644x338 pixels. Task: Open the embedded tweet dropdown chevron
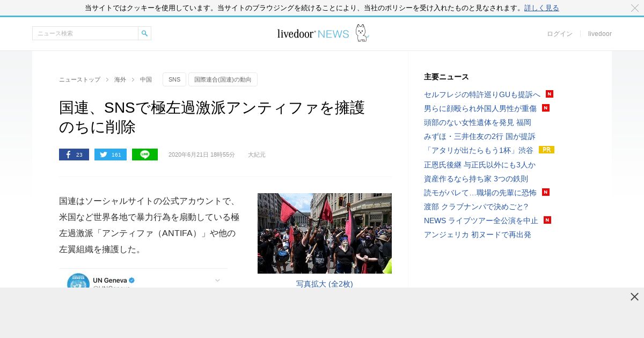click(x=217, y=280)
